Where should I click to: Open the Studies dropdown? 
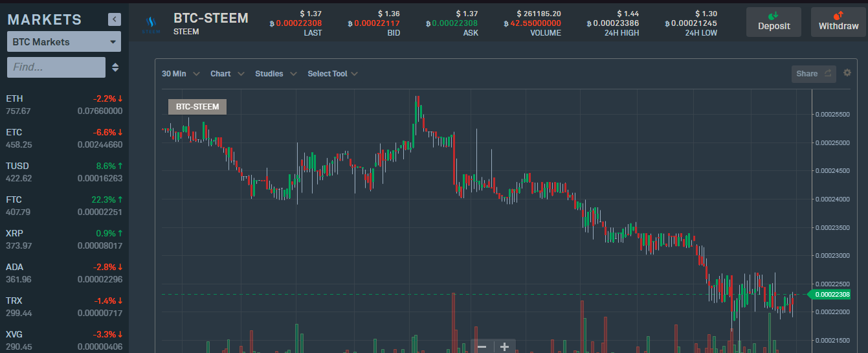click(276, 74)
